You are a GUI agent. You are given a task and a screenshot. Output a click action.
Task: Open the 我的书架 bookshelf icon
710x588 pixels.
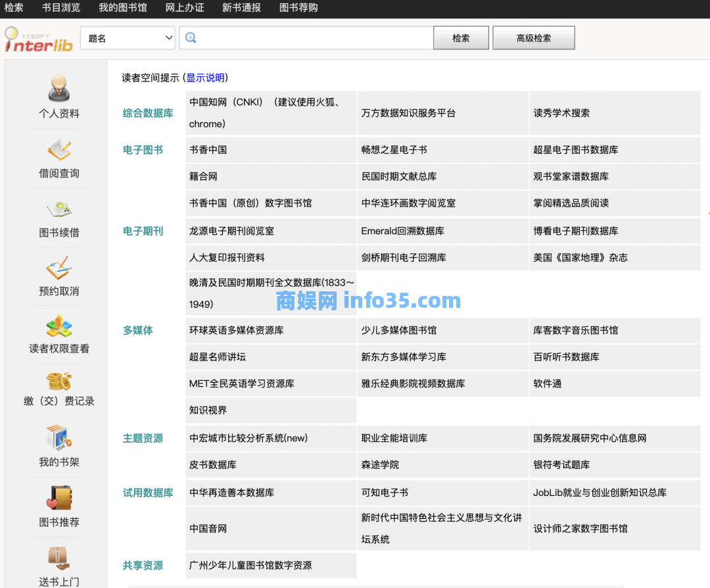59,437
